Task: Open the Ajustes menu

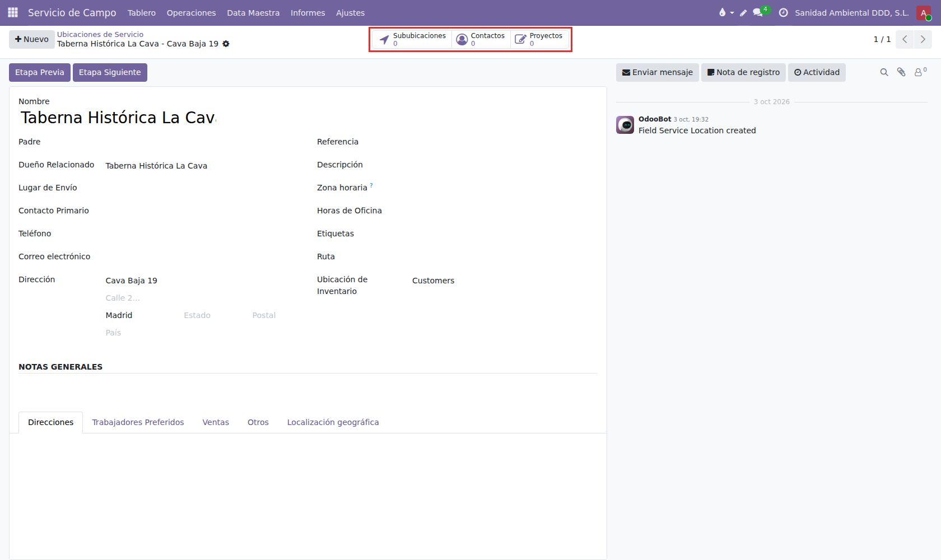Action: click(350, 13)
